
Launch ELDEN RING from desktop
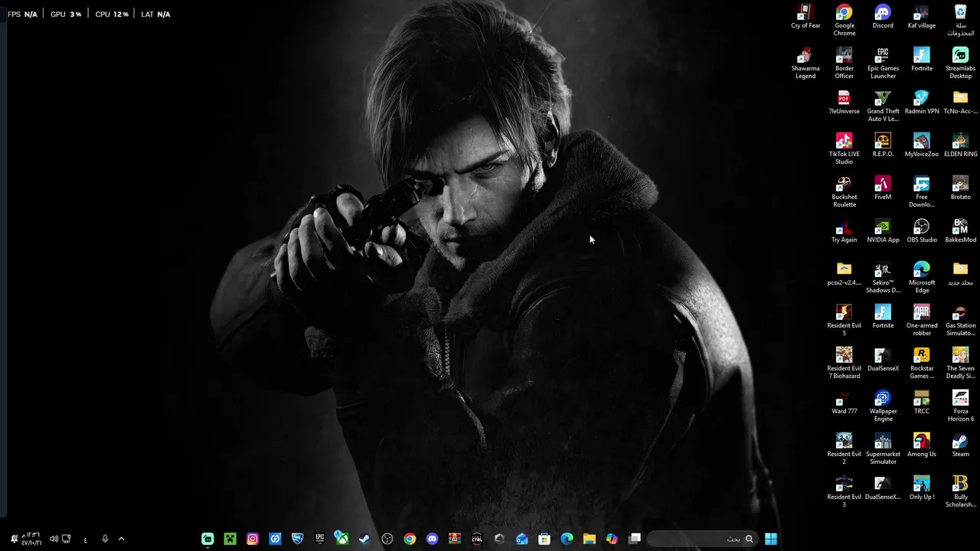[x=960, y=145]
